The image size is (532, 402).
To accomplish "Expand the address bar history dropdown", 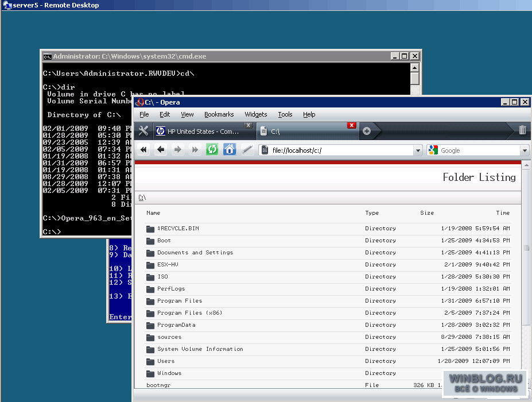I will [x=418, y=150].
